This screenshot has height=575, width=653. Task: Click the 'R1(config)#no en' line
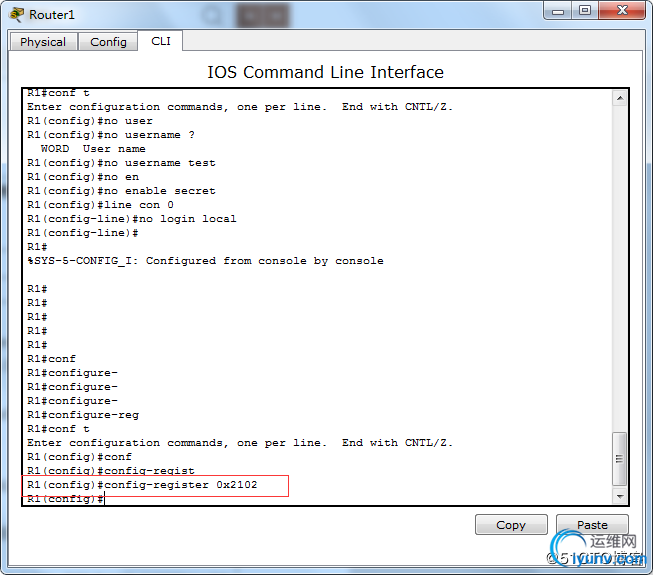(83, 177)
